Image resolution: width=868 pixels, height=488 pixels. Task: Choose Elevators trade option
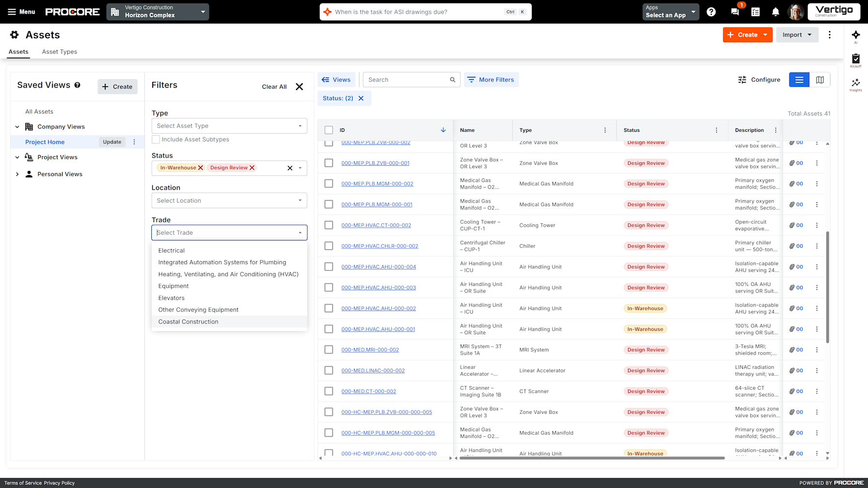click(229, 298)
